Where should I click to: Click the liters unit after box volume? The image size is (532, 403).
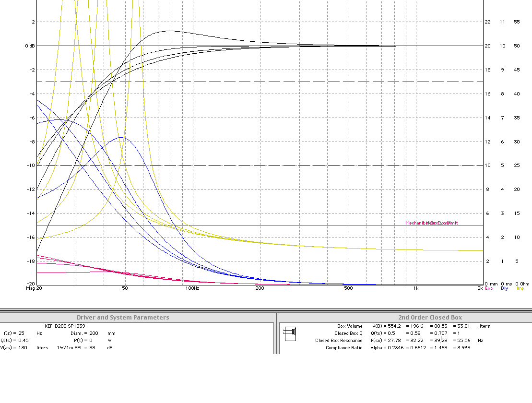pos(484,326)
